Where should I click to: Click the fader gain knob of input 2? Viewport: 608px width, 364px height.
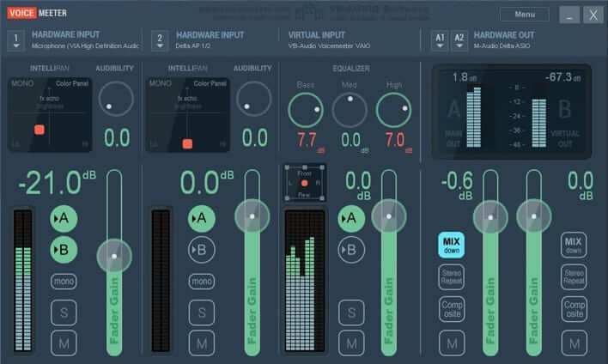252,216
